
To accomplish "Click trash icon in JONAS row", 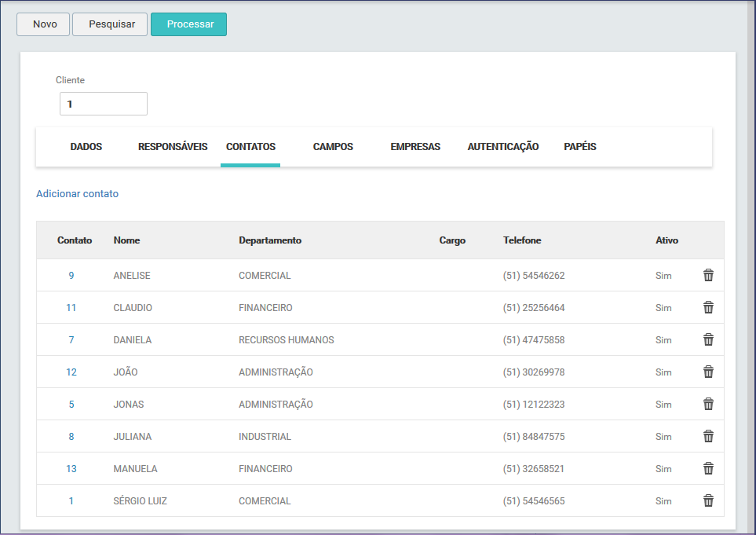I will click(x=708, y=404).
